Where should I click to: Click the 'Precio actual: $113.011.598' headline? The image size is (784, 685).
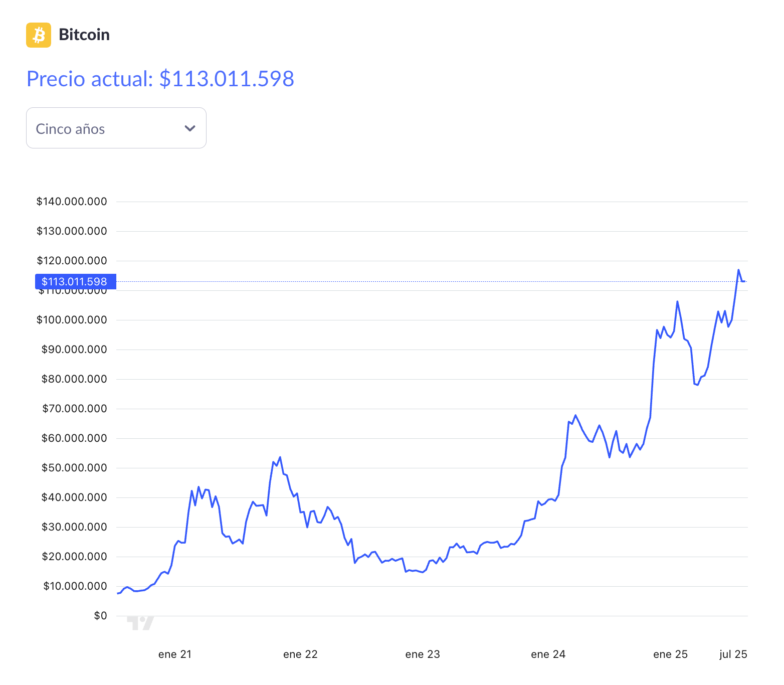tap(160, 79)
